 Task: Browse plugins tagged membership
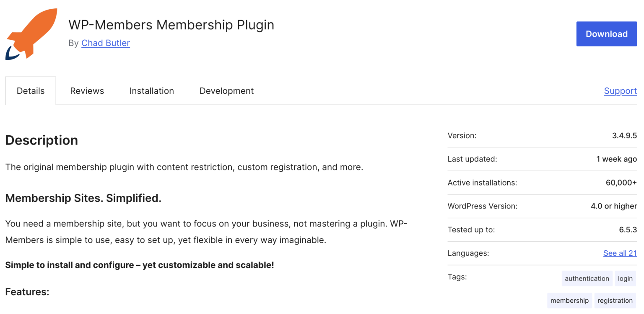[x=569, y=300]
